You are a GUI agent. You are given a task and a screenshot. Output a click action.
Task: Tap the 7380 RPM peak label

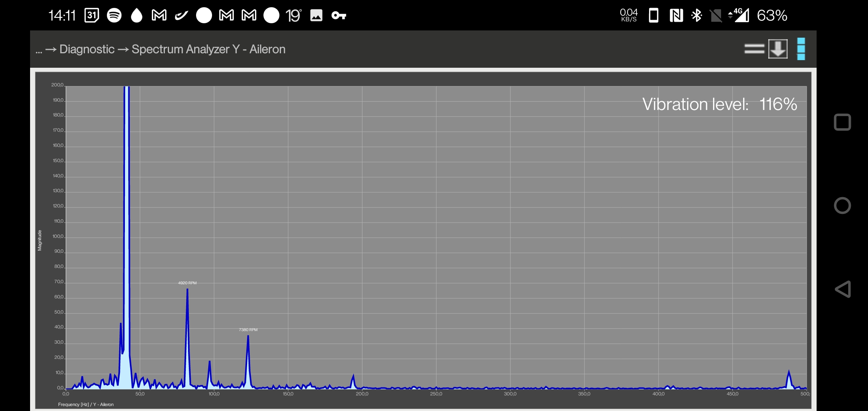tap(248, 330)
